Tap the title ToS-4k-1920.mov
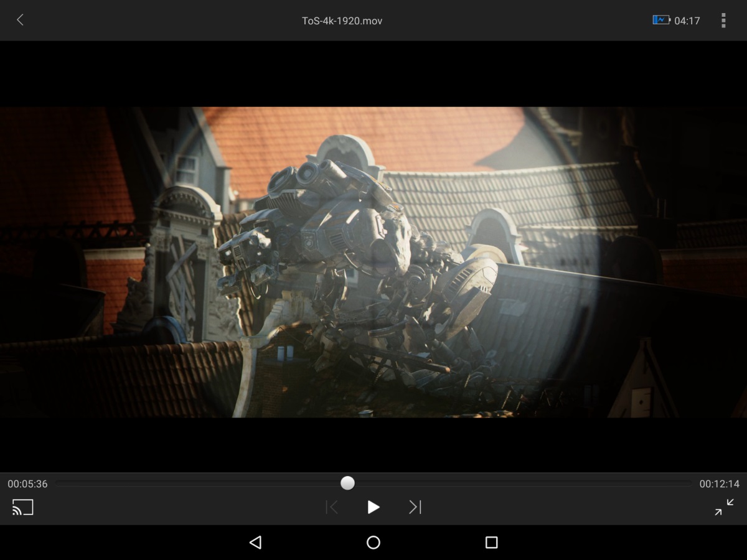 342,20
